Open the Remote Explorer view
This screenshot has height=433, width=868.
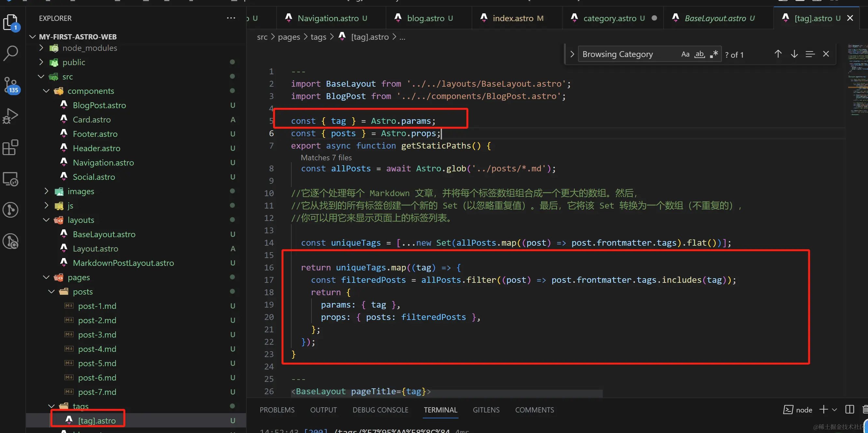click(11, 179)
